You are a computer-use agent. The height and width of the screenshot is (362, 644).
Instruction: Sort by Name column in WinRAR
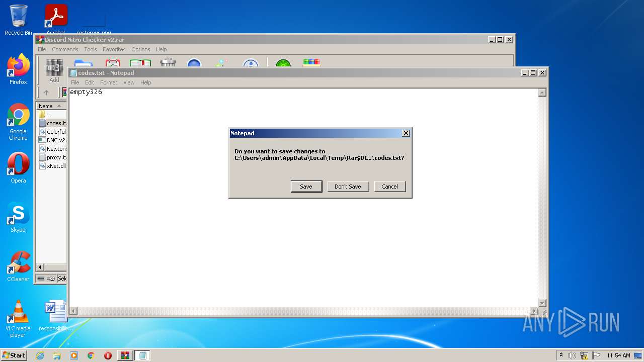pos(51,106)
